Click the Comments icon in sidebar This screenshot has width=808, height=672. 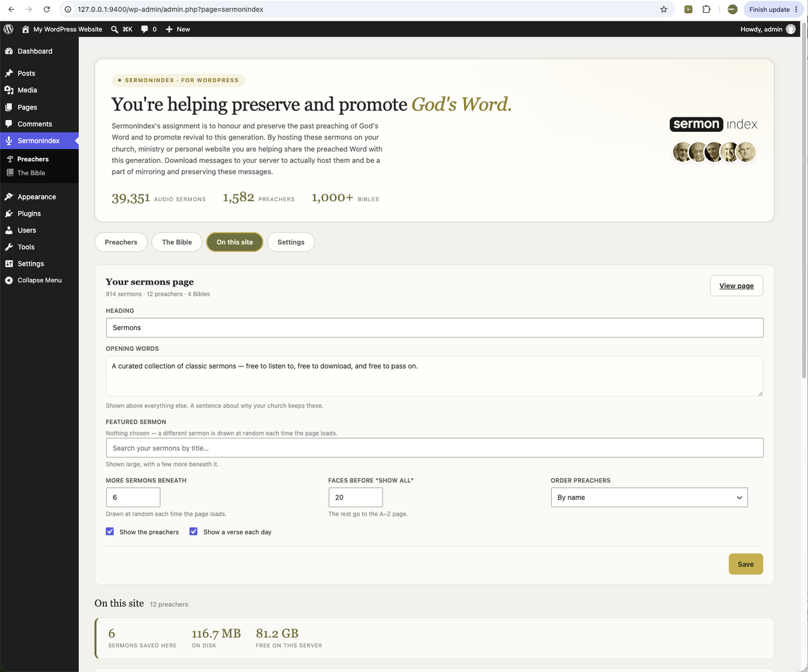[x=9, y=124]
